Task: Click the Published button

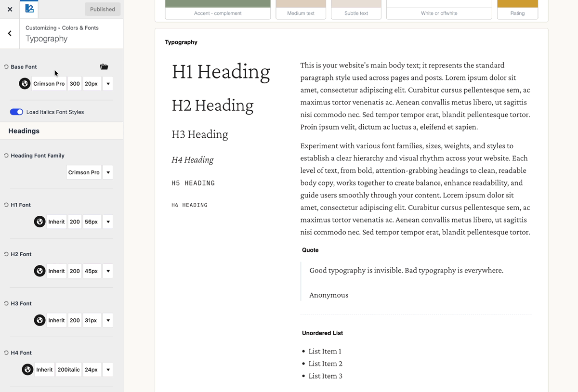Action: click(103, 9)
